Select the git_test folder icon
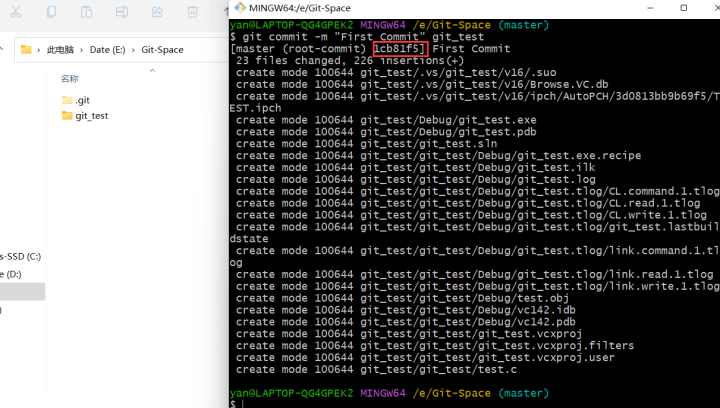The image size is (720, 408). 67,116
